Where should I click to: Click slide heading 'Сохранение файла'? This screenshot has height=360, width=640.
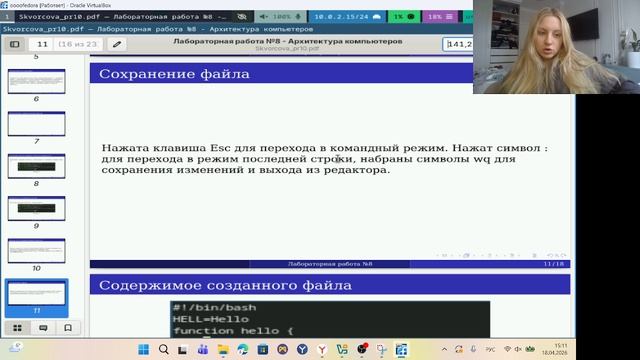pos(174,74)
